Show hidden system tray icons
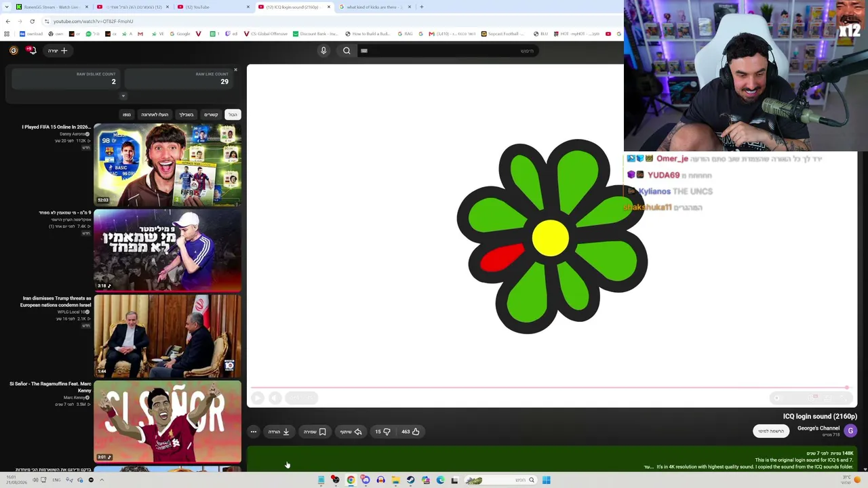 [102, 480]
